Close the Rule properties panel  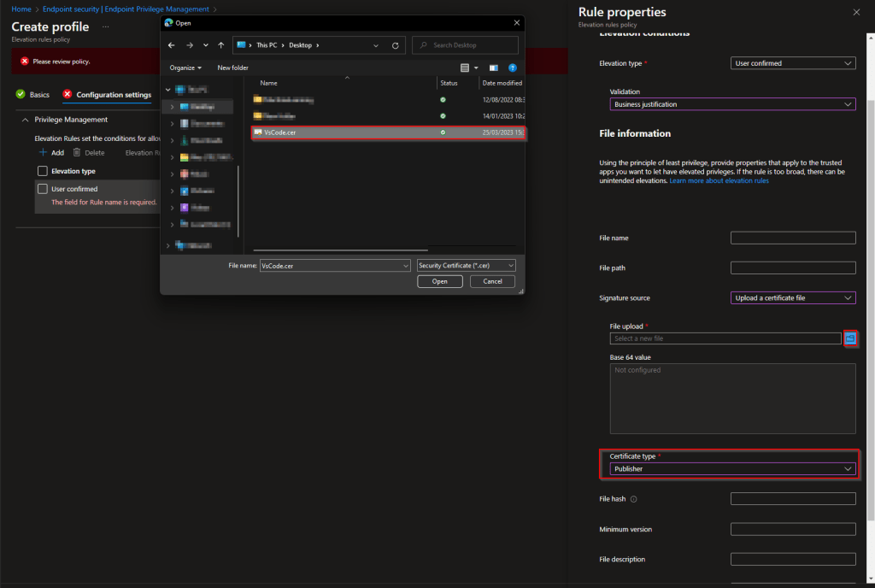[856, 12]
